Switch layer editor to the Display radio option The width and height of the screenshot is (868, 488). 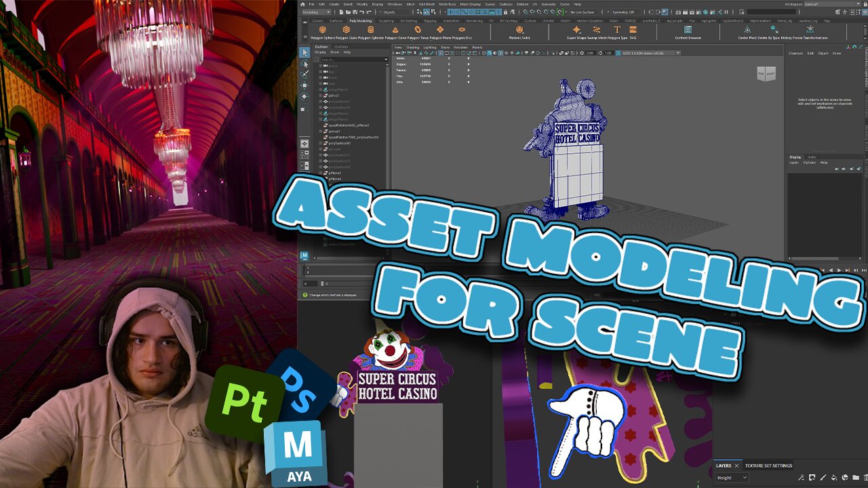(795, 157)
